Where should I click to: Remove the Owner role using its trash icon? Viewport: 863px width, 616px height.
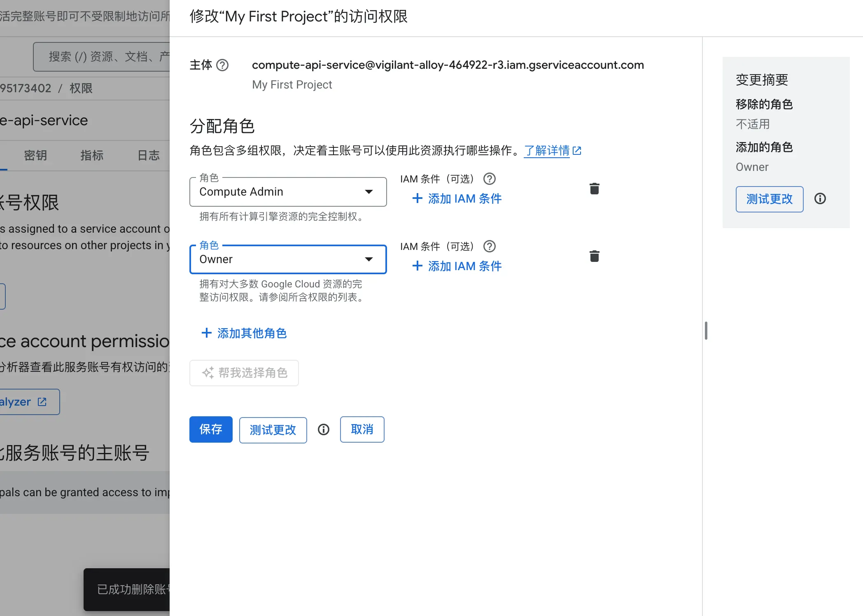594,256
